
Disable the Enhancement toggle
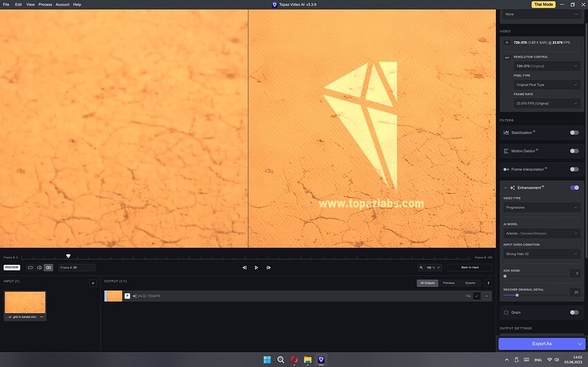[574, 187]
